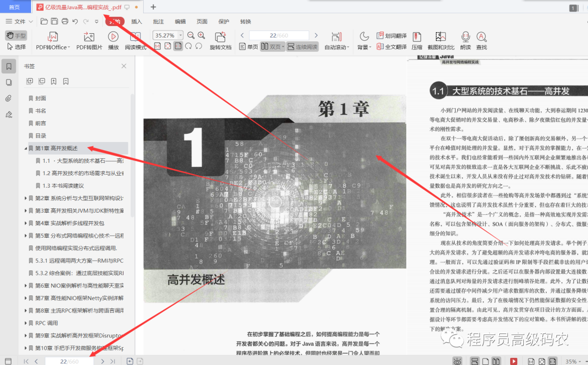Expand 第4章 实战解析多线程并发包 bookmark
The width and height of the screenshot is (588, 365).
tap(26, 223)
